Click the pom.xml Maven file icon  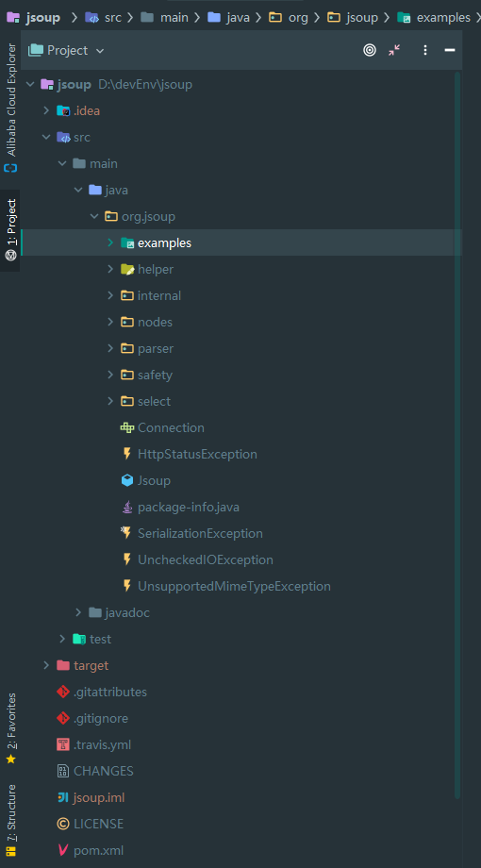coord(63,850)
